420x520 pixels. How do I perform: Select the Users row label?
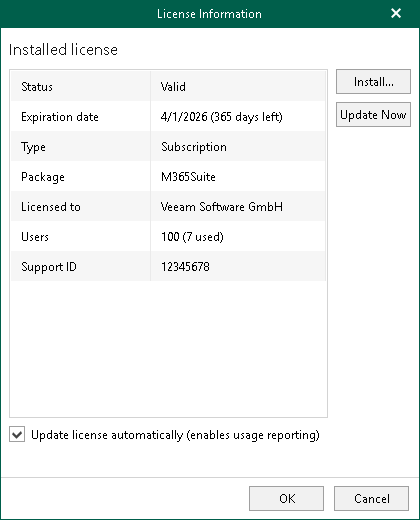click(35, 237)
